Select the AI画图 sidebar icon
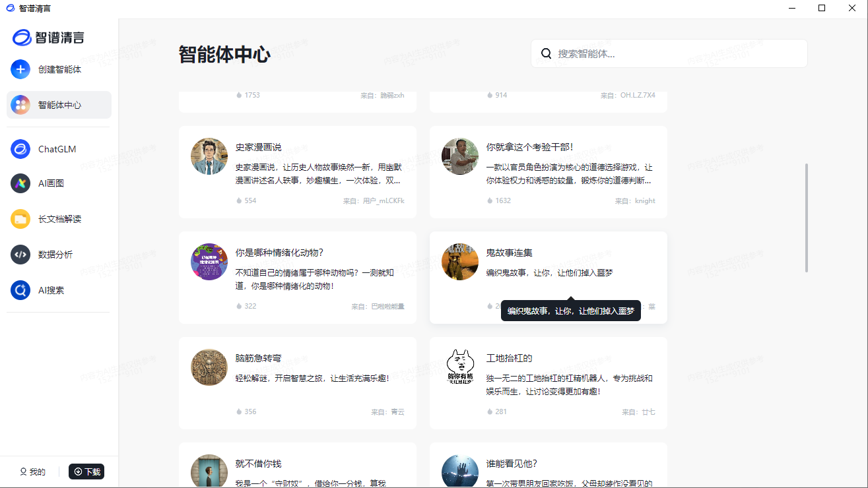This screenshot has height=488, width=868. click(x=20, y=183)
